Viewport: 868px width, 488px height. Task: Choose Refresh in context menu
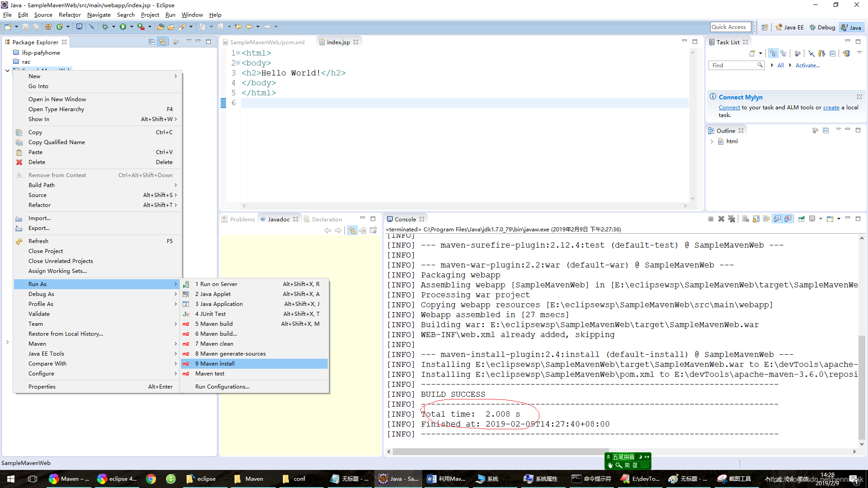98,241
